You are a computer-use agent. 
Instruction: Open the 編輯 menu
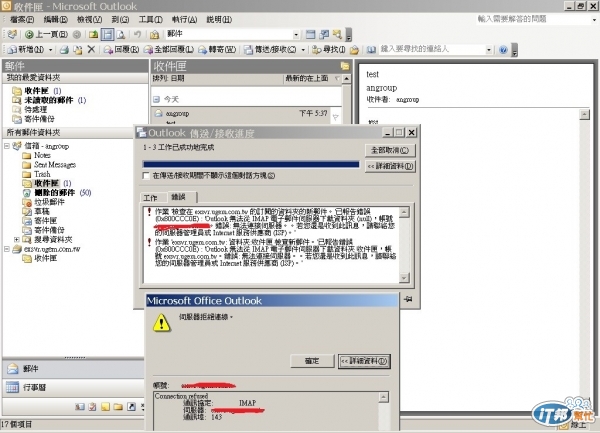click(55, 19)
